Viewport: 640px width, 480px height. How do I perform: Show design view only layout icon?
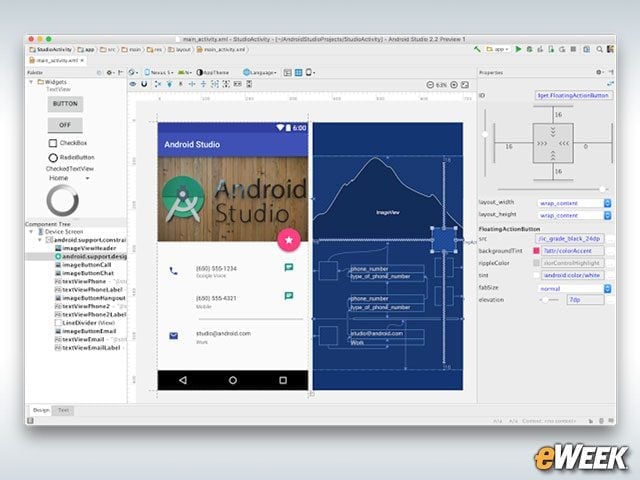pyautogui.click(x=288, y=73)
